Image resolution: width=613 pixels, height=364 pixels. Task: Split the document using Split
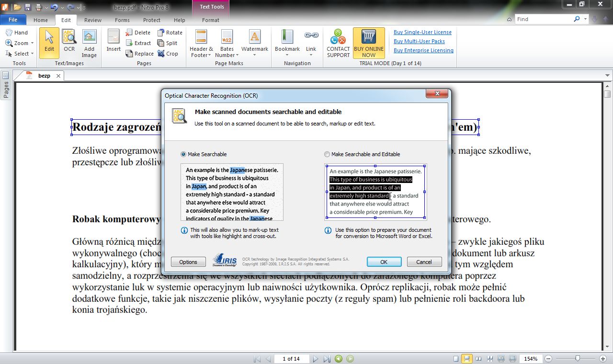click(168, 43)
